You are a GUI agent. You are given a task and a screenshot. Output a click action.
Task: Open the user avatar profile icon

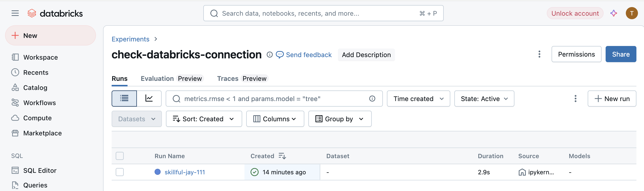coord(632,13)
